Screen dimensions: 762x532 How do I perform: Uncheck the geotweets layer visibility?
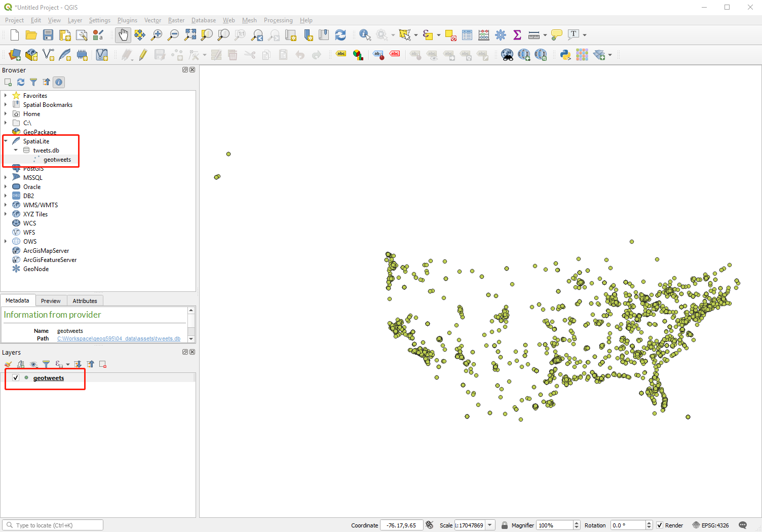pos(15,377)
